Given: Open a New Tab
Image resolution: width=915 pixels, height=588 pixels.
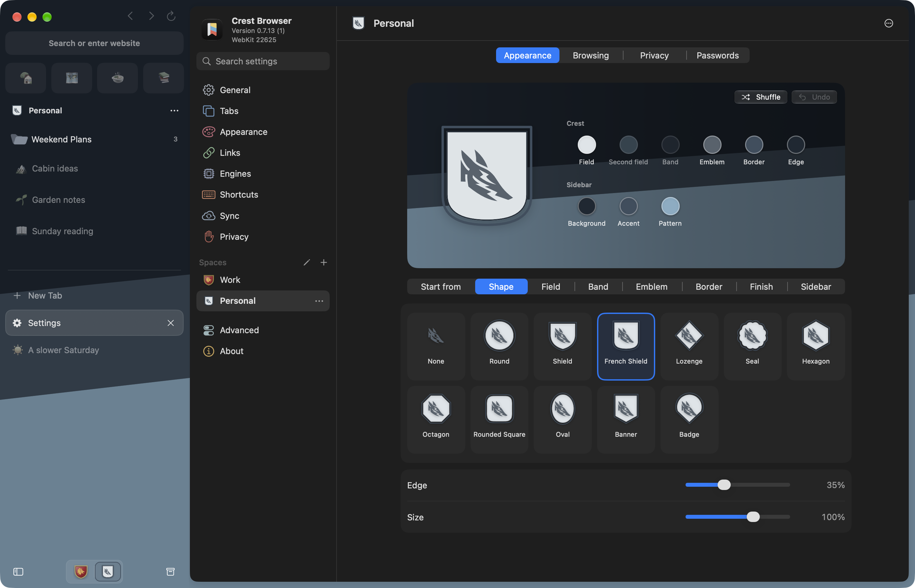Looking at the screenshot, I should click(94, 296).
